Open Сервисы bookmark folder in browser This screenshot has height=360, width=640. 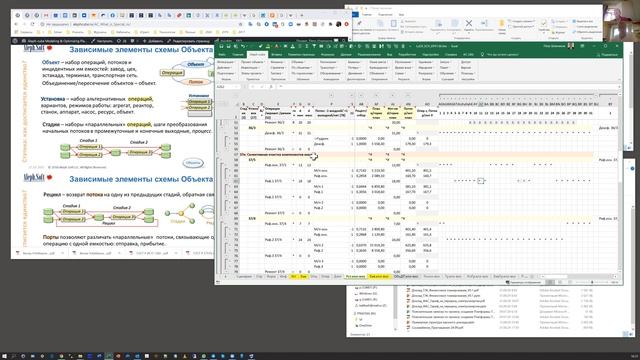[x=24, y=32]
